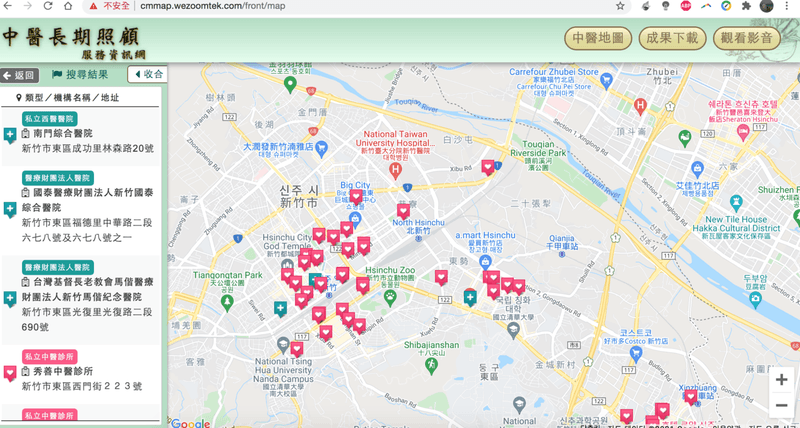Click the cross icon beside 馬偕紀念醫院 entry
The height and width of the screenshot is (428, 800).
pyautogui.click(x=10, y=299)
